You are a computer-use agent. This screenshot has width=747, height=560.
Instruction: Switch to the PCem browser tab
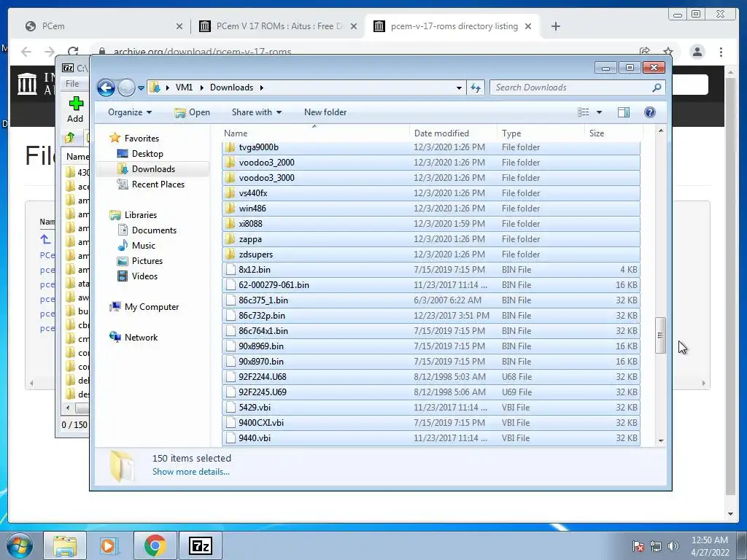click(x=105, y=26)
